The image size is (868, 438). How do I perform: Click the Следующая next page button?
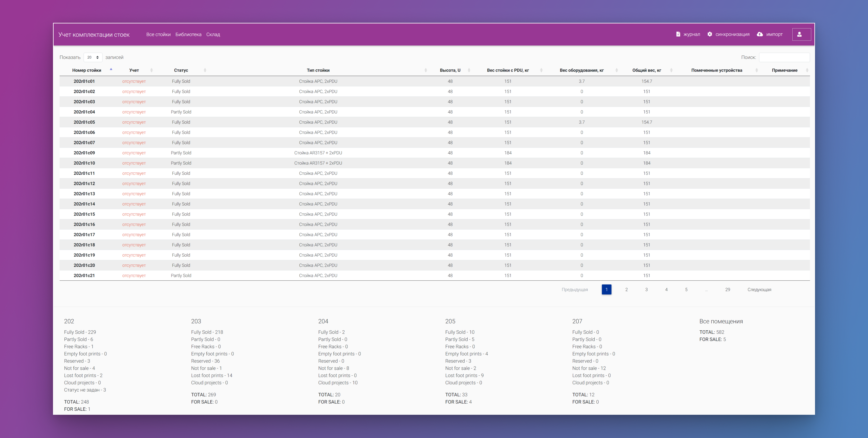759,289
